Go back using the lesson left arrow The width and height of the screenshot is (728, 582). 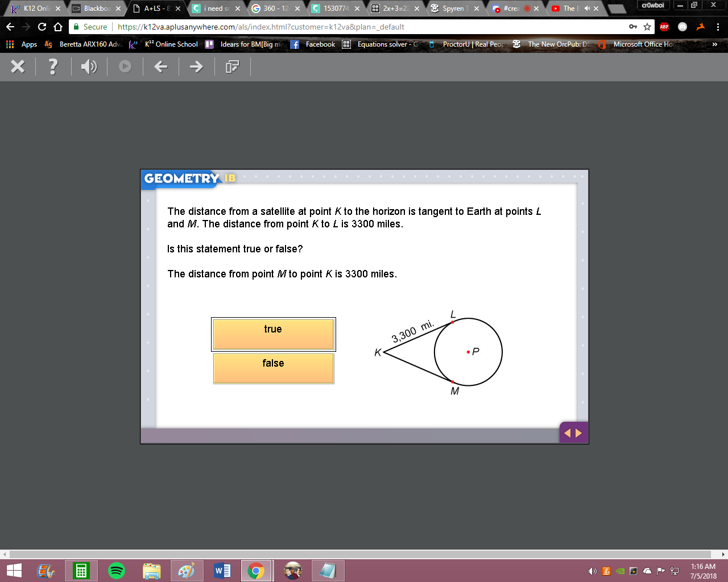(161, 66)
